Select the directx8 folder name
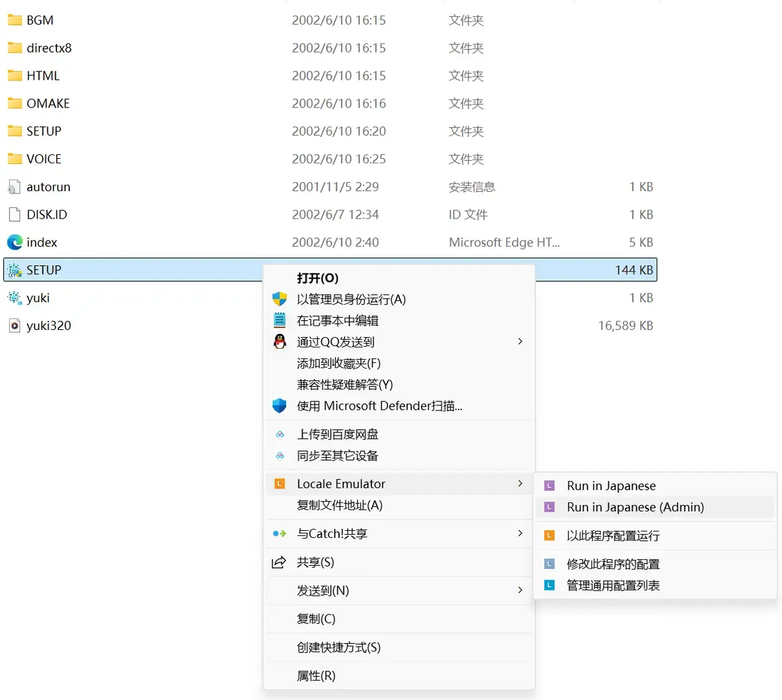782x700 pixels. (x=49, y=48)
